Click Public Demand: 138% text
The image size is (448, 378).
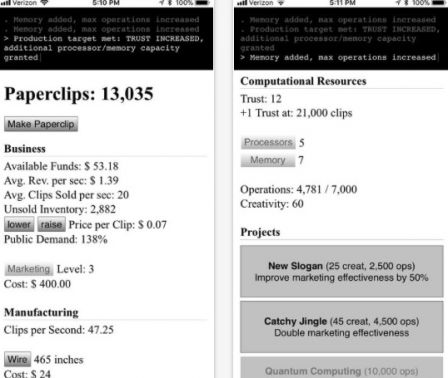point(56,239)
